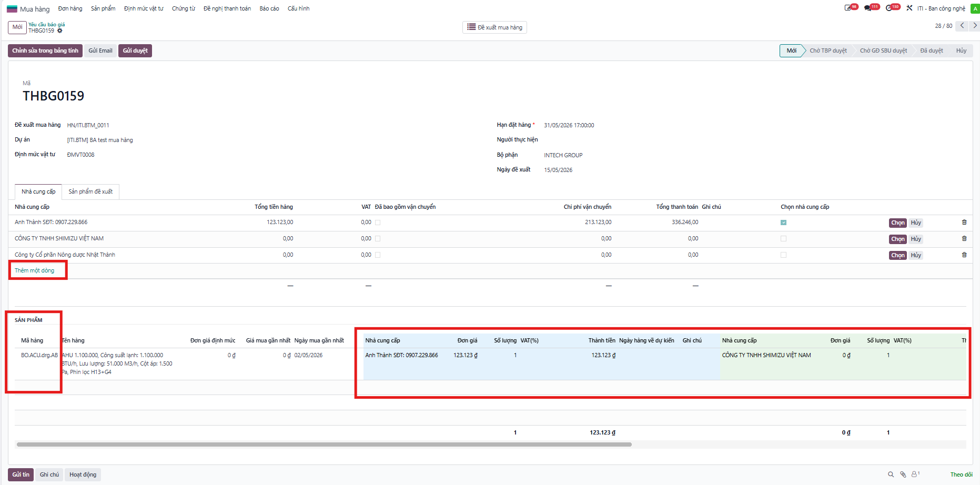Delete the Anh Thành supplier row
Screen dimensions: 980x485
coord(964,223)
